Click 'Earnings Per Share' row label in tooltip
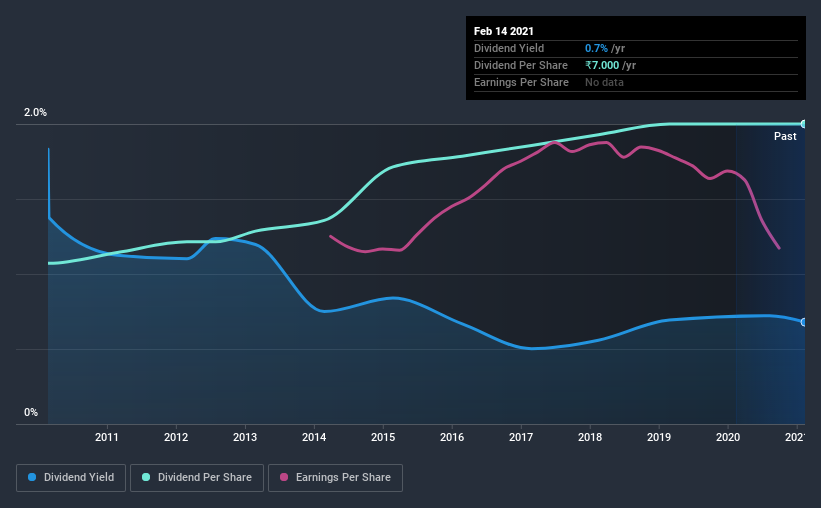The height and width of the screenshot is (508, 821). click(522, 82)
